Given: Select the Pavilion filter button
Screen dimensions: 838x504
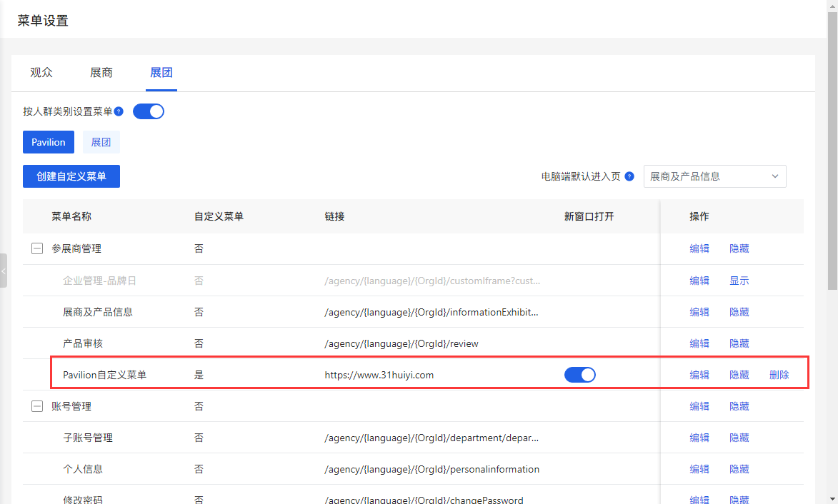Looking at the screenshot, I should pyautogui.click(x=48, y=142).
